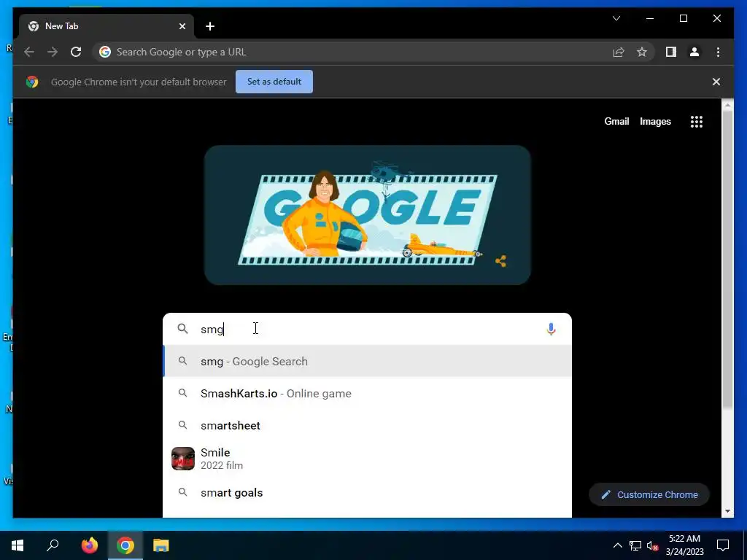Click the scrollbar down arrow
Viewport: 747px width, 560px height.
727,511
